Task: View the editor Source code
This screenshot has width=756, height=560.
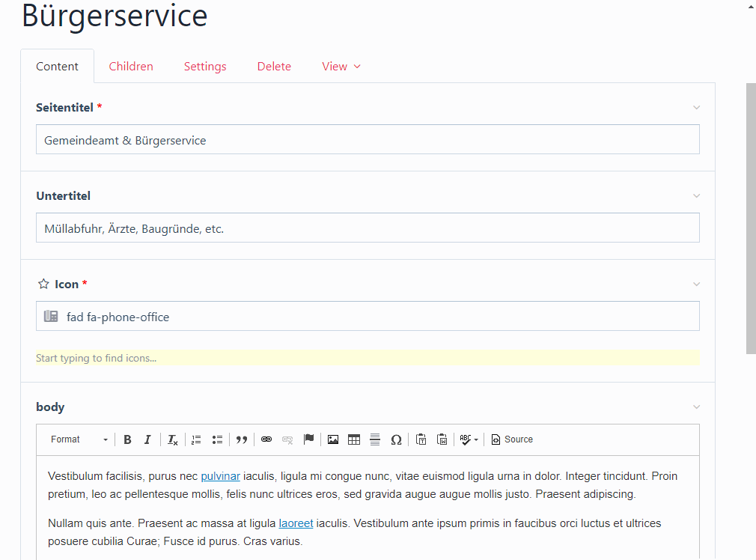Action: (512, 439)
